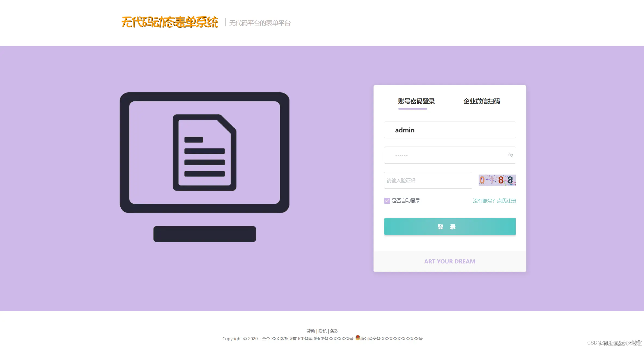This screenshot has height=348, width=644.
Task: Click the admin username field
Action: click(x=450, y=130)
